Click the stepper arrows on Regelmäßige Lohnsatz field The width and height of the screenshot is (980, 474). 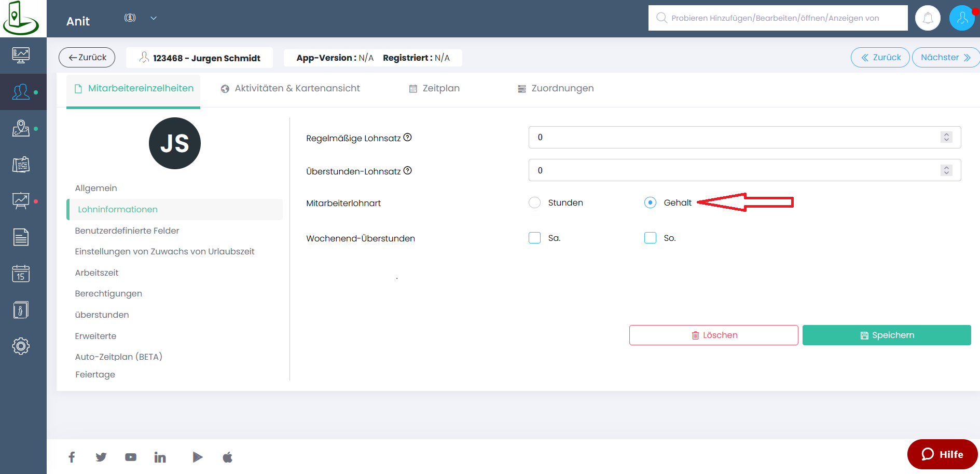point(946,137)
